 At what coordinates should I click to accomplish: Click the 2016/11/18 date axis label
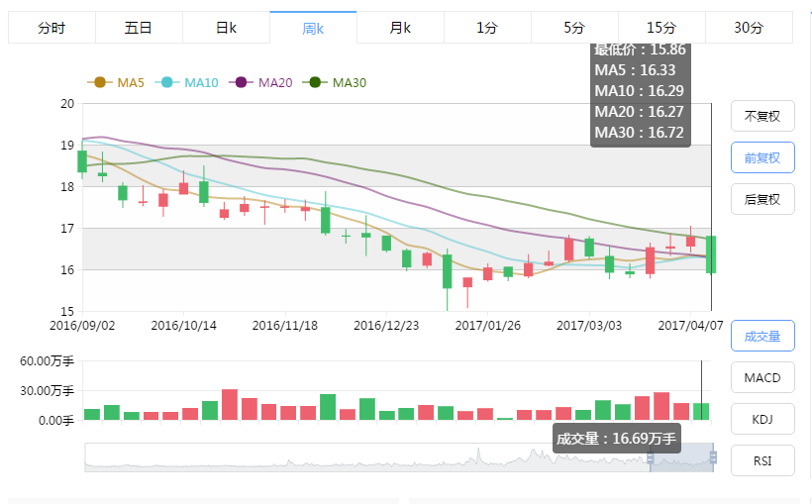285,326
